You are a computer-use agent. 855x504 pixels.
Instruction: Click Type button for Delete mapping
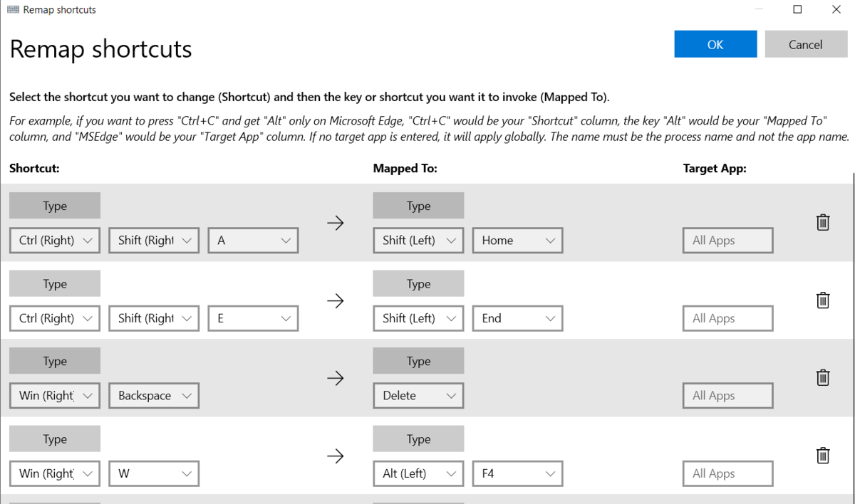point(418,361)
